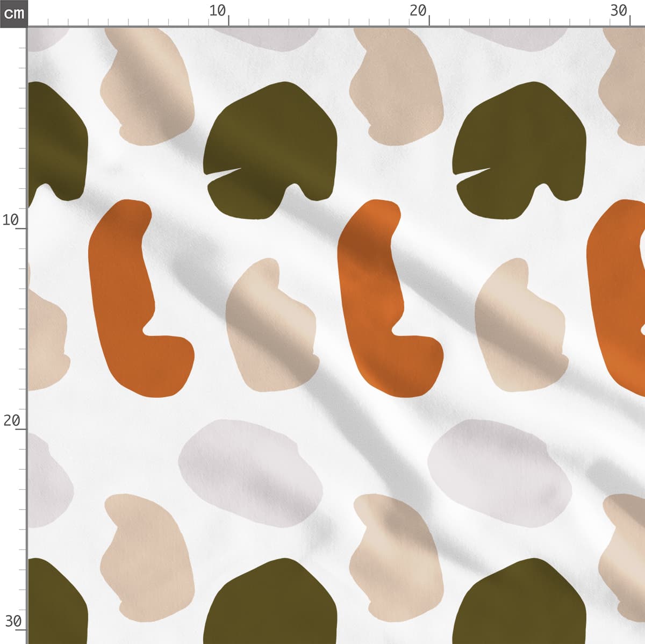Viewport: 645px width, 644px height.
Task: Click the 10 mark on the top ruler
Action: tap(218, 11)
